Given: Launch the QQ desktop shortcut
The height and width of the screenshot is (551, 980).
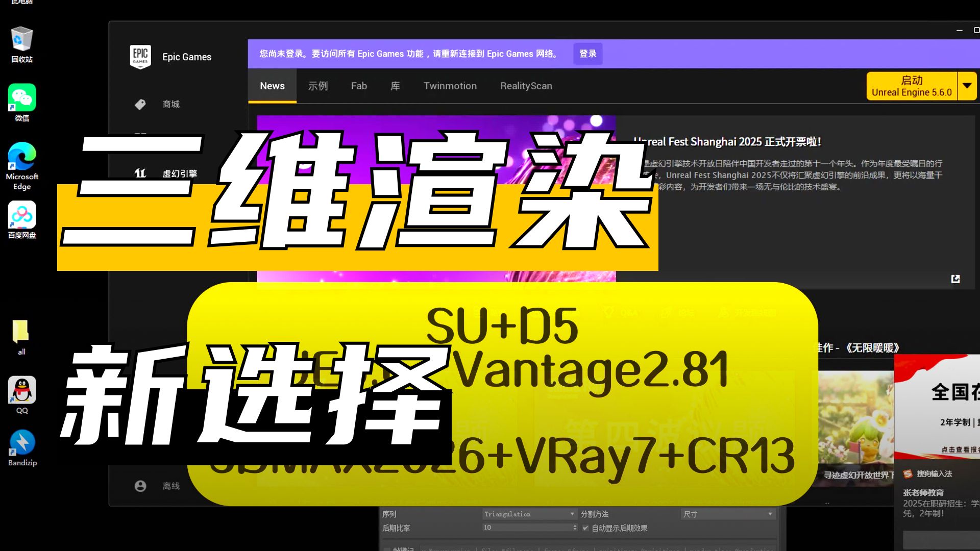Looking at the screenshot, I should point(21,395).
